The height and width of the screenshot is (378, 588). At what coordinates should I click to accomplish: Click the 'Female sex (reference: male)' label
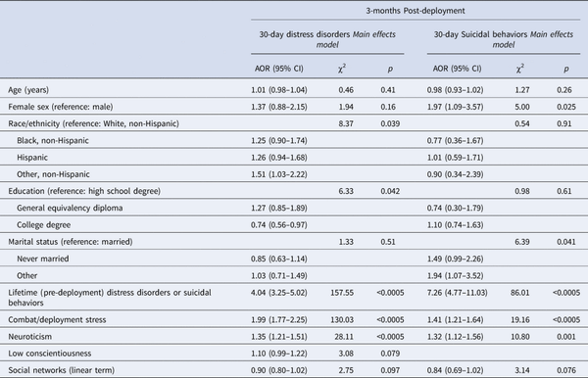tap(61, 107)
